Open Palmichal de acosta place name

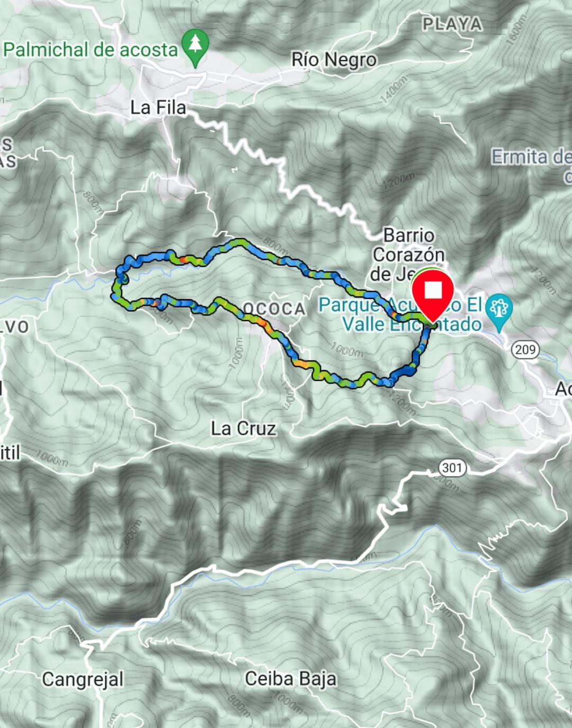pyautogui.click(x=91, y=50)
